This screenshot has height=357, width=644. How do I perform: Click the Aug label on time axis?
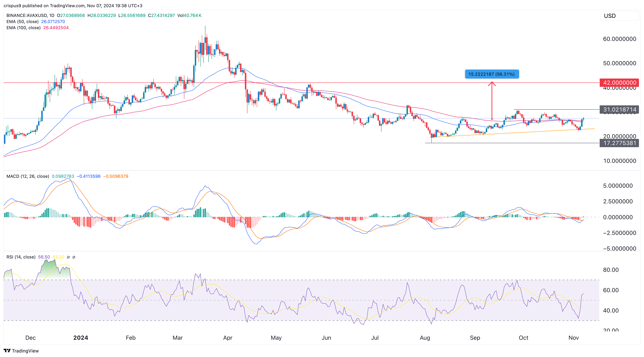point(425,338)
